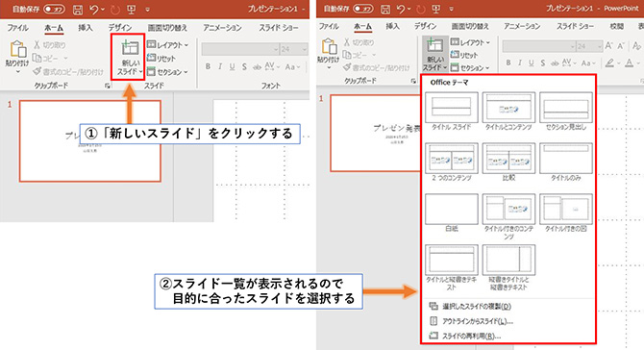Screen dimensions: 644x350
Task: Choose Title and Vertical Text layout
Action: [452, 268]
